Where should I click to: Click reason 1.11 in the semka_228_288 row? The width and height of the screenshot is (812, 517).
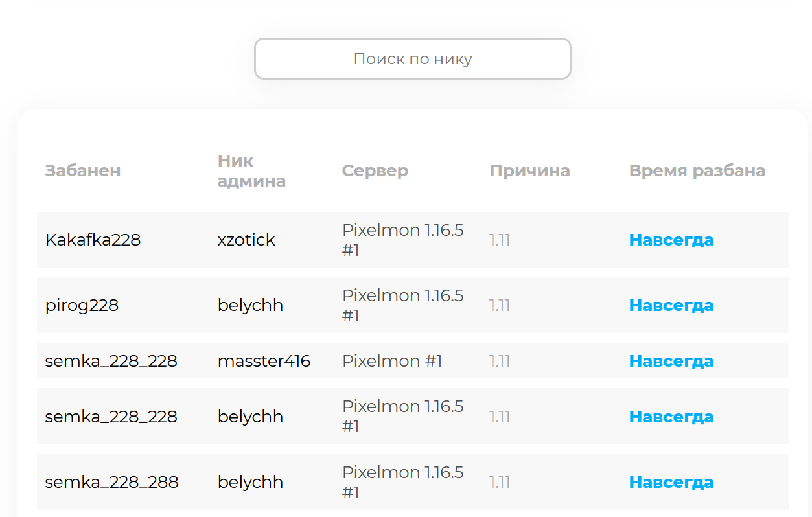pos(500,482)
